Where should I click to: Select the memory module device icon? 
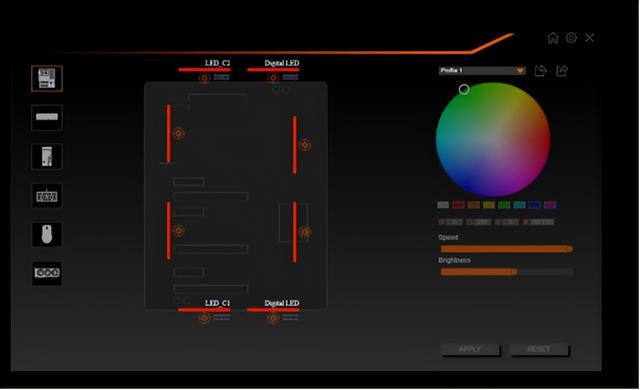[47, 117]
